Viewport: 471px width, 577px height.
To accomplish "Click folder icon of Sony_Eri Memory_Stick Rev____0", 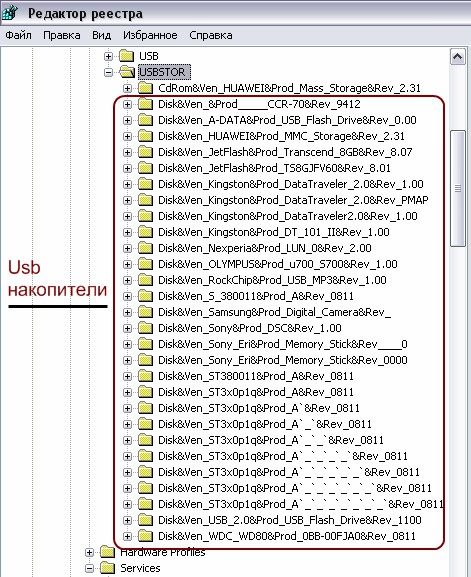I will pyautogui.click(x=146, y=344).
